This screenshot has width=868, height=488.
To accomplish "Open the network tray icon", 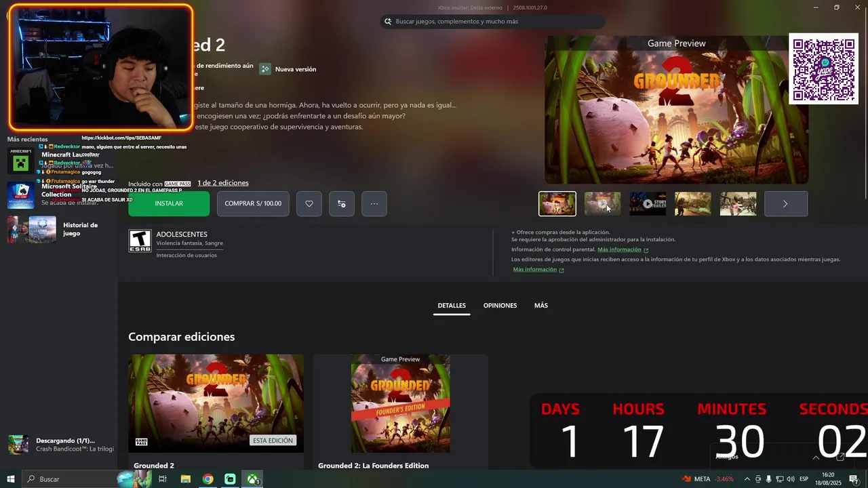I will tap(780, 479).
